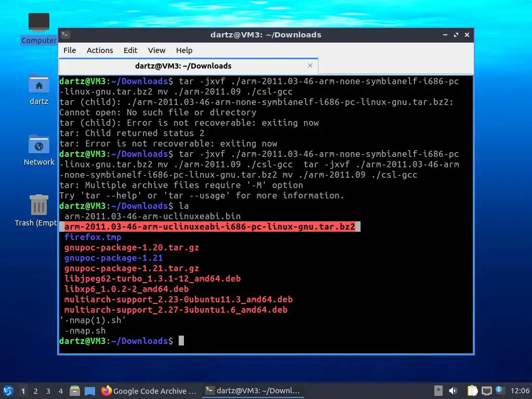Click 'tar: Child returned status 2' line
The image size is (532, 399).
tap(131, 133)
